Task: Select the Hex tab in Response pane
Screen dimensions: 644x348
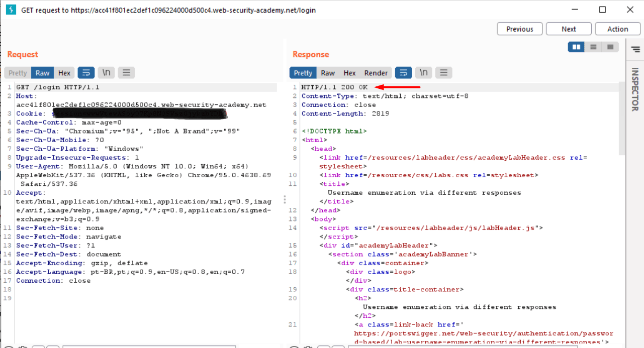Action: click(x=350, y=73)
